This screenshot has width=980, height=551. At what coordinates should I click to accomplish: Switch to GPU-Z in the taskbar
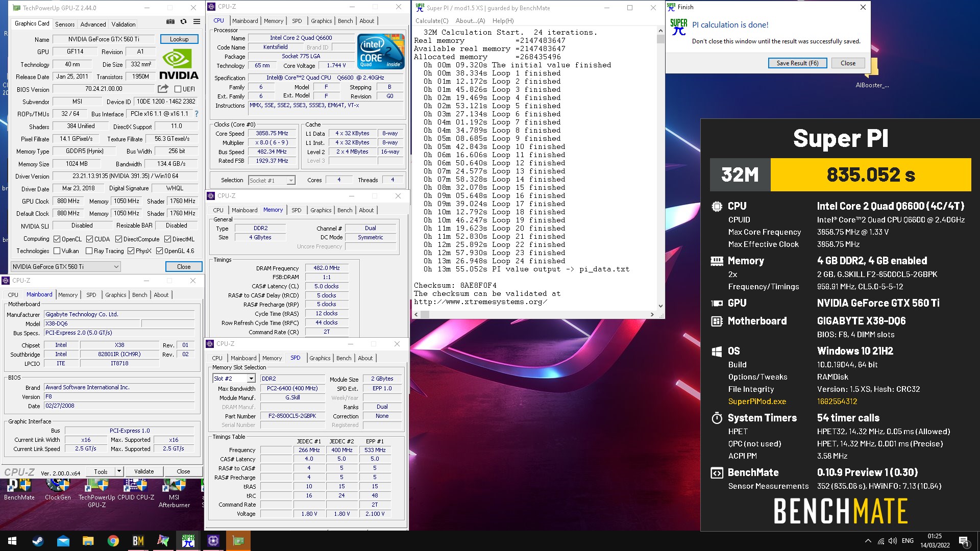tap(238, 541)
